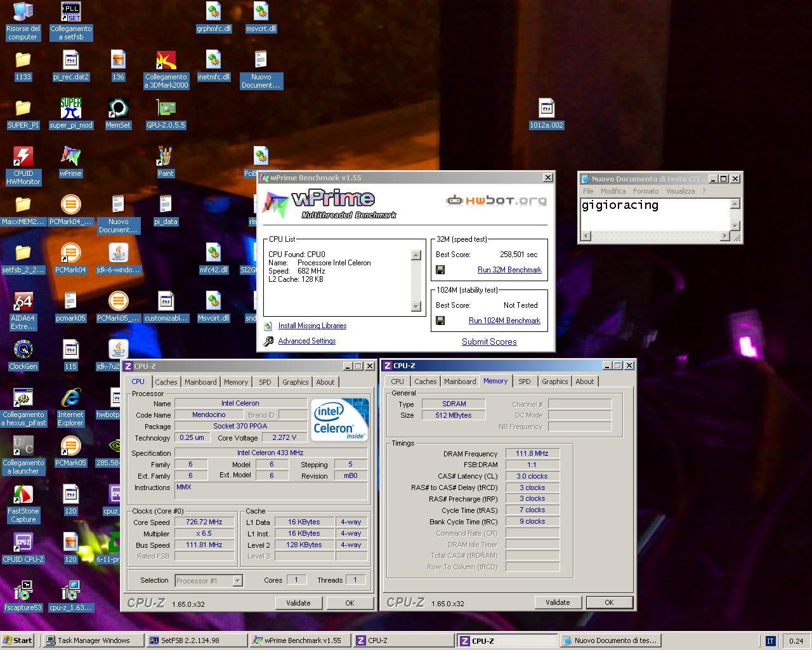The image size is (812, 650).
Task: Click Validate in the right CPU-Z window
Action: tap(558, 602)
